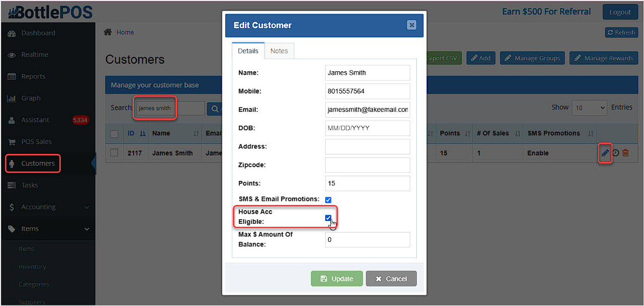Open the Show entries dropdown

pyautogui.click(x=590, y=108)
